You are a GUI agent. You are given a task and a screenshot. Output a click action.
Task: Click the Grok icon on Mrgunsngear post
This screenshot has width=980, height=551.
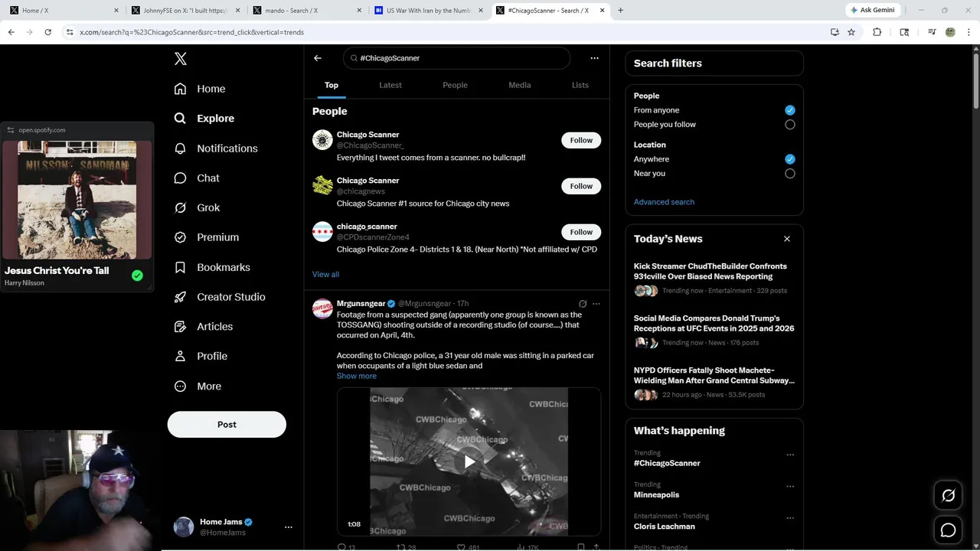[x=583, y=304]
